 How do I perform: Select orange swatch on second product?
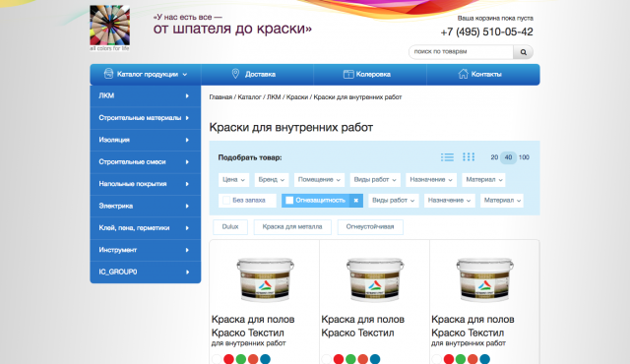[x=363, y=359]
